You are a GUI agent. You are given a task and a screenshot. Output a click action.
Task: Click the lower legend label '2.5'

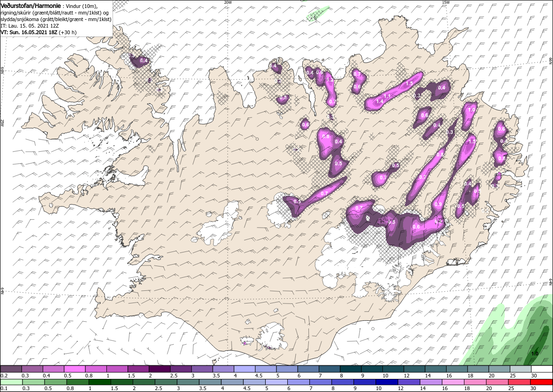tap(158, 389)
